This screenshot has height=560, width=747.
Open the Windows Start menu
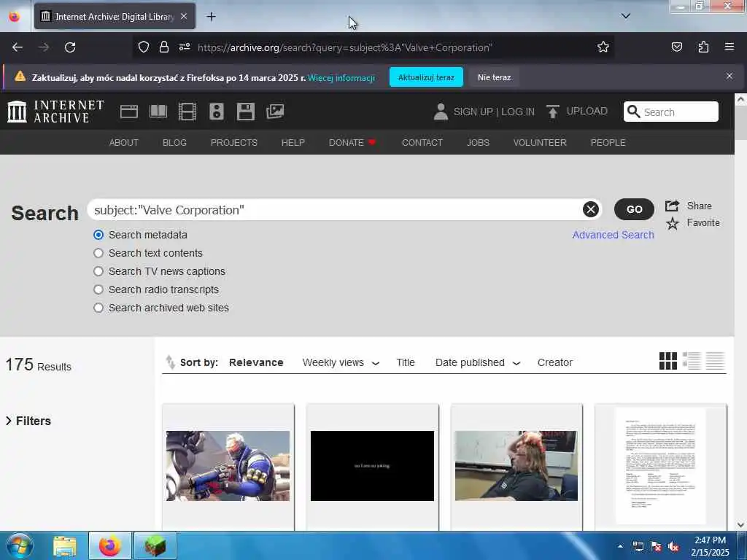[20, 546]
